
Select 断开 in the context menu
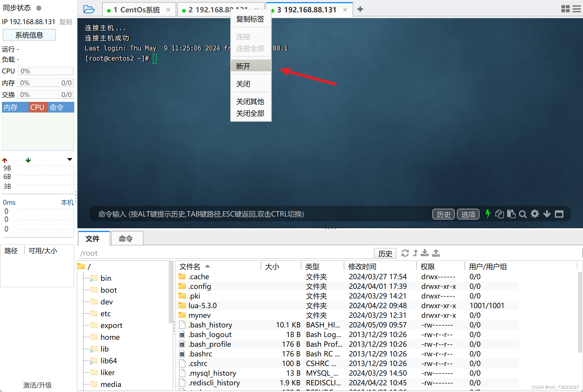[251, 66]
